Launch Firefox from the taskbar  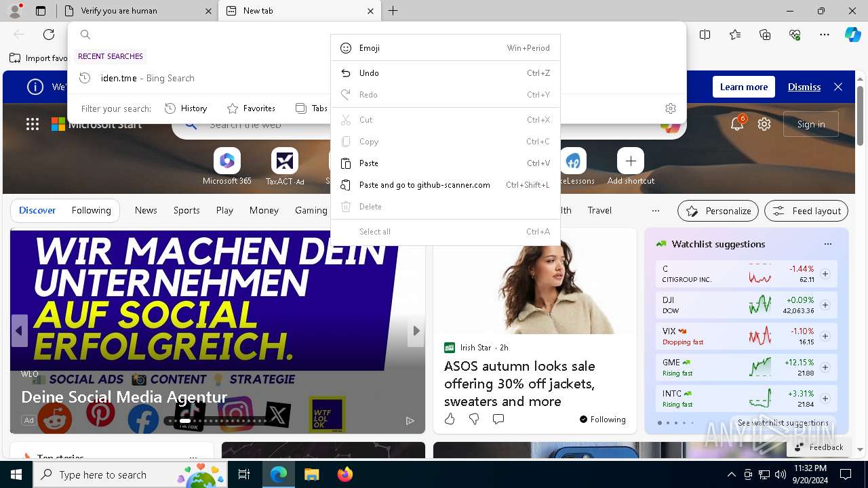coord(344,474)
